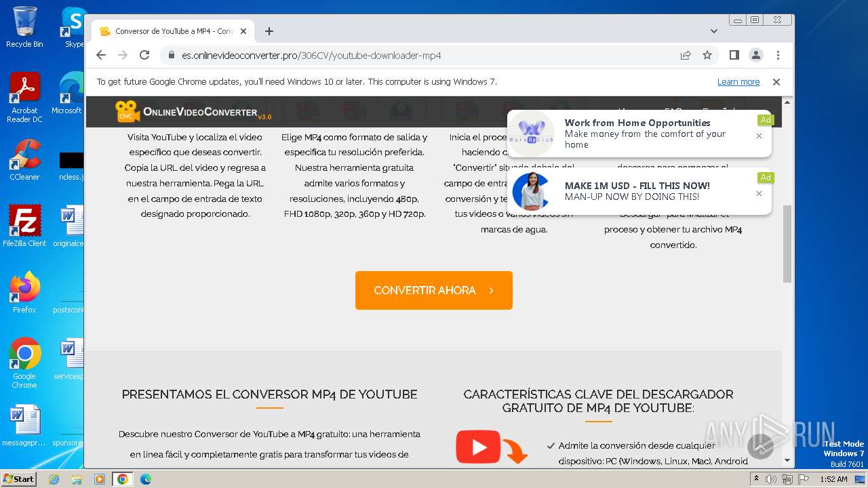This screenshot has width=868, height=488.
Task: Launch CCleaner from the desktop
Action: tap(24, 160)
